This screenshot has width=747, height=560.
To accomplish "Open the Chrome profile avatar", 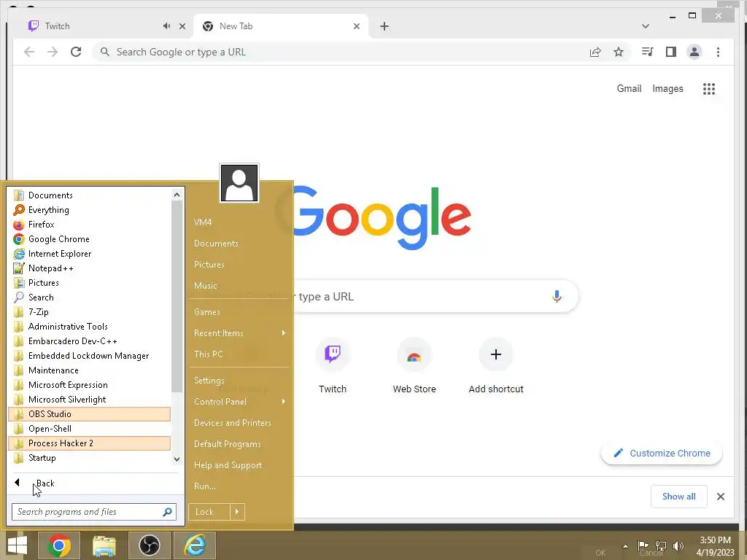I will pos(694,52).
